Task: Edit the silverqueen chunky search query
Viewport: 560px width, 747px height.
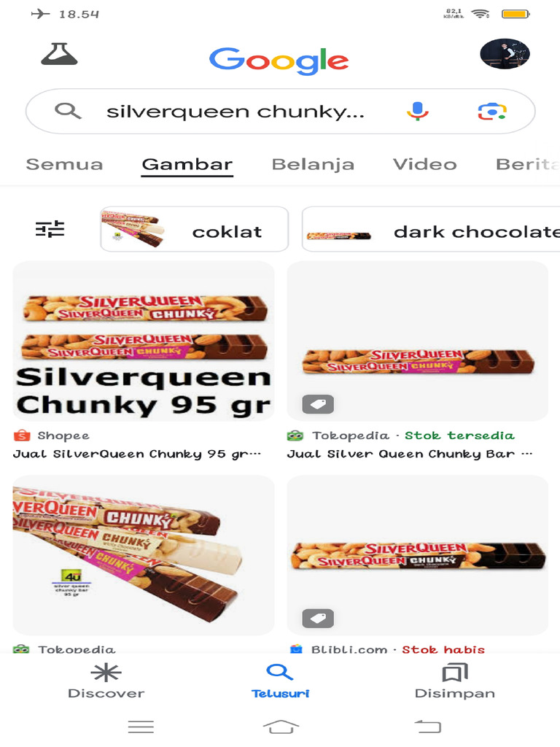Action: 236,112
